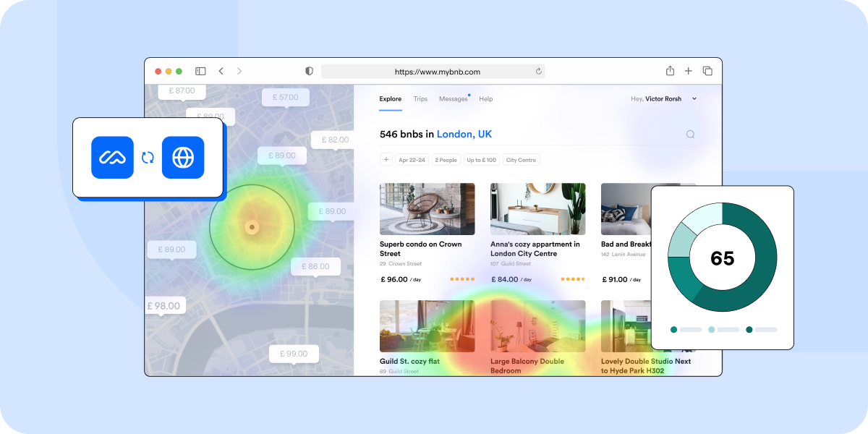Switch to the Explore tab
The image size is (868, 434).
(x=391, y=99)
